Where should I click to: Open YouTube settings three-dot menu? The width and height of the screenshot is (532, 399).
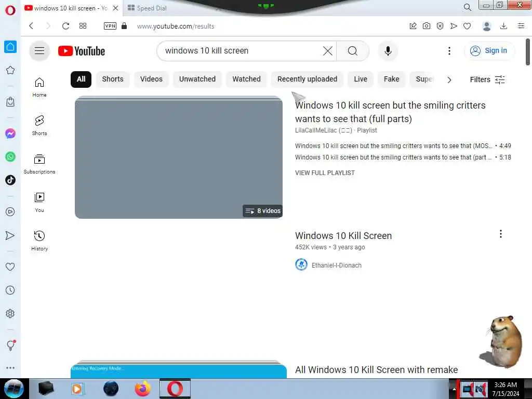449,51
